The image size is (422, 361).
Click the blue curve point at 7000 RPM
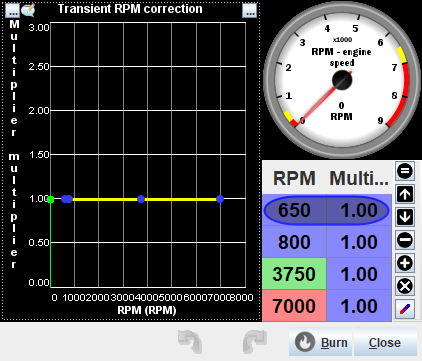click(220, 199)
